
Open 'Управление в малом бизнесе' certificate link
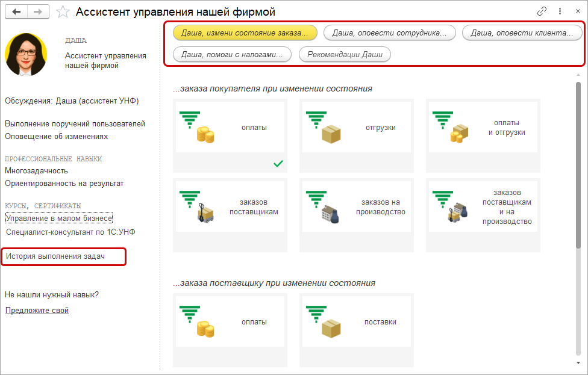[x=59, y=218]
